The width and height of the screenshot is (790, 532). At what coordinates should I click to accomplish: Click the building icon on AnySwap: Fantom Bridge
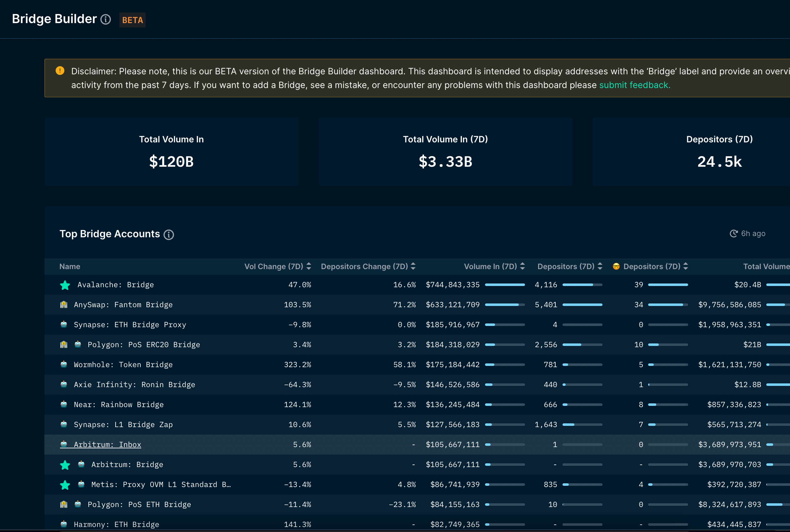click(x=63, y=304)
